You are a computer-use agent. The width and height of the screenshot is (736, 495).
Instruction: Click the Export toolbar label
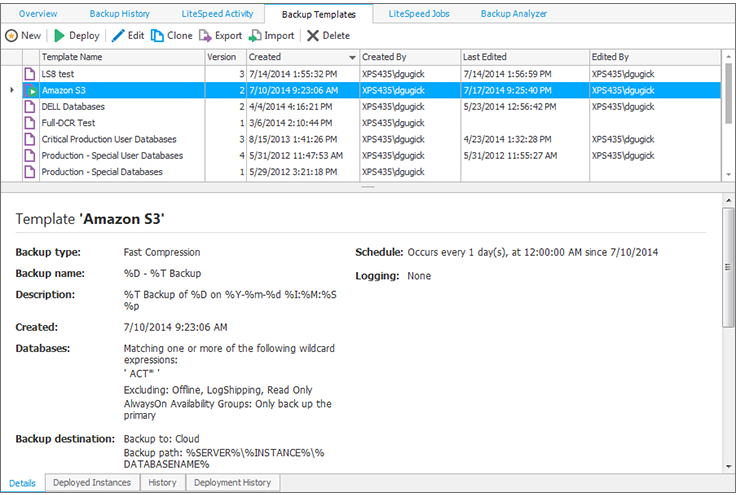click(x=228, y=36)
